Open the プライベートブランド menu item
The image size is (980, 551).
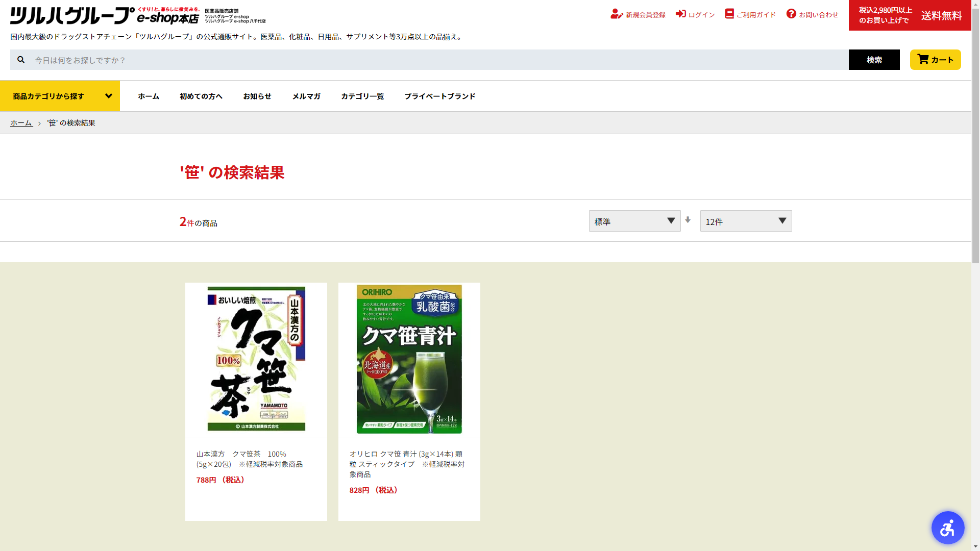[x=439, y=96]
